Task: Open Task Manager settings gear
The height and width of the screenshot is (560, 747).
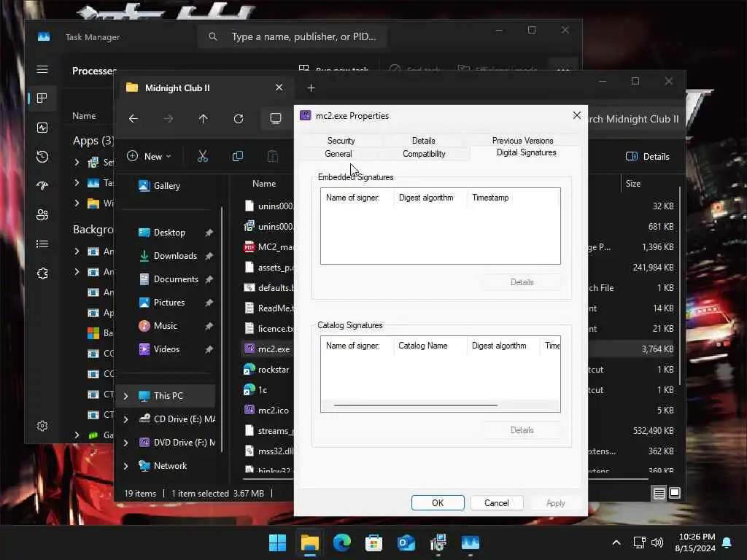Action: point(42,426)
